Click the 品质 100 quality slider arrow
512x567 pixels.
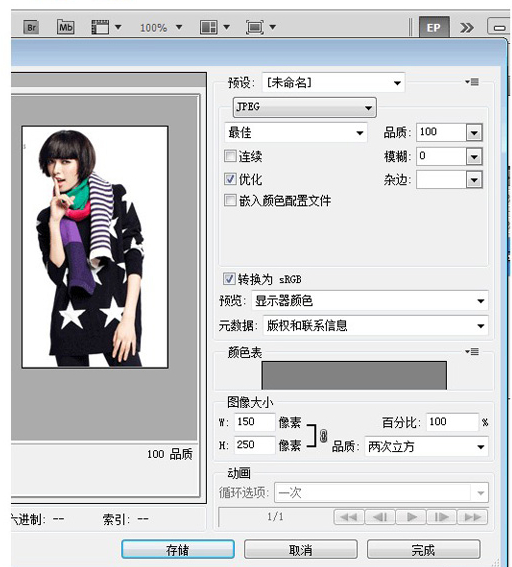point(474,133)
